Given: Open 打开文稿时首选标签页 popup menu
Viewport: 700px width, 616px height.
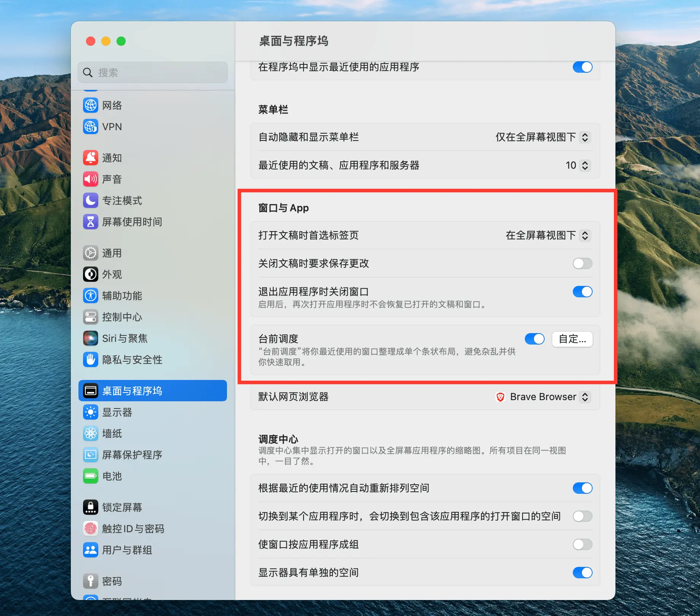Looking at the screenshot, I should 548,235.
